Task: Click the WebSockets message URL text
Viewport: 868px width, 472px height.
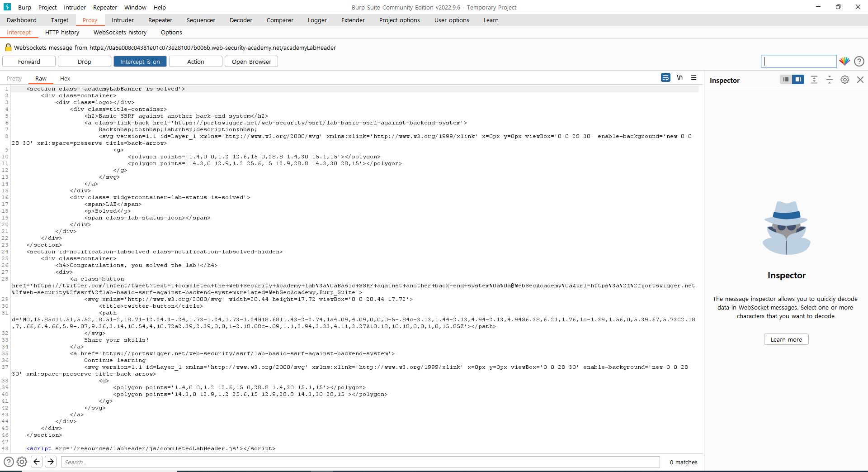Action: coord(212,48)
